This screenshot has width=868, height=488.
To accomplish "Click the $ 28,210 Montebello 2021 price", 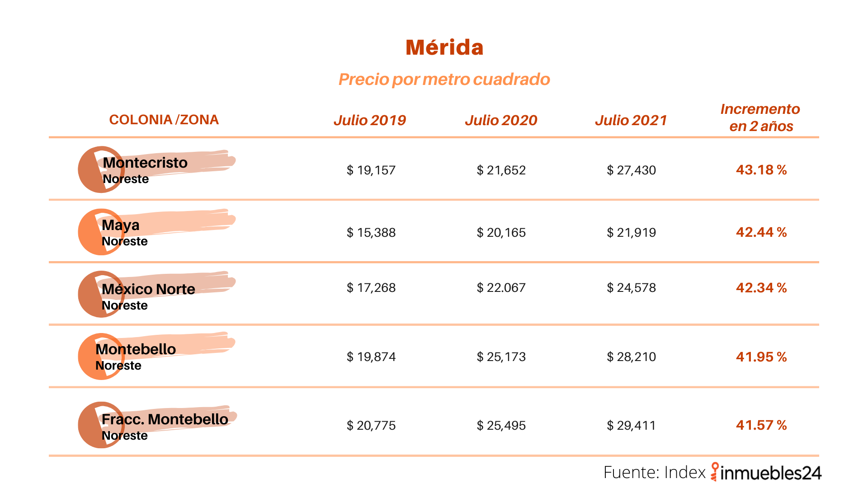I will (632, 357).
